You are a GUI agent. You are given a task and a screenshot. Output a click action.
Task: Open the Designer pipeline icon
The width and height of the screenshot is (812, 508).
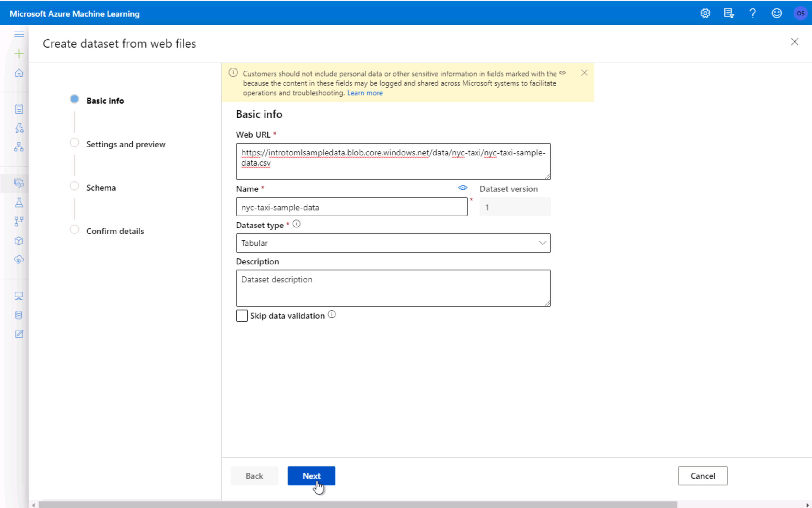point(19,147)
